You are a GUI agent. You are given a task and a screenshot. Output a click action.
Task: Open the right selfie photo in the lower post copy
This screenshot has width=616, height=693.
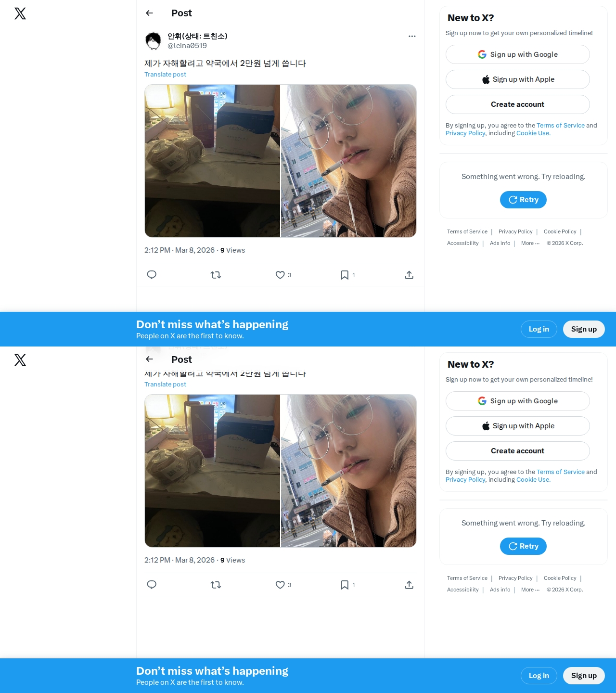pos(349,471)
